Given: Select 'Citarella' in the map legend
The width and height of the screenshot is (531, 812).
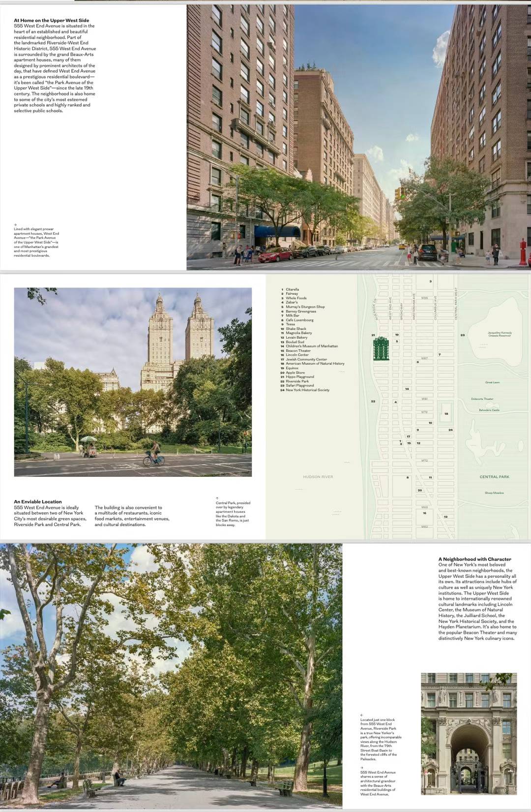Looking at the screenshot, I should [x=292, y=289].
